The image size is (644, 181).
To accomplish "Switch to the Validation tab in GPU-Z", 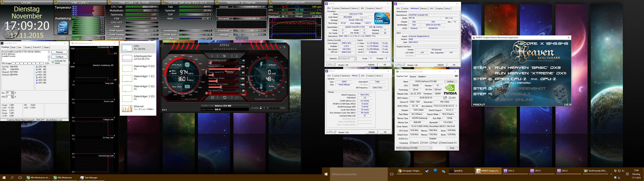I will 422,76.
